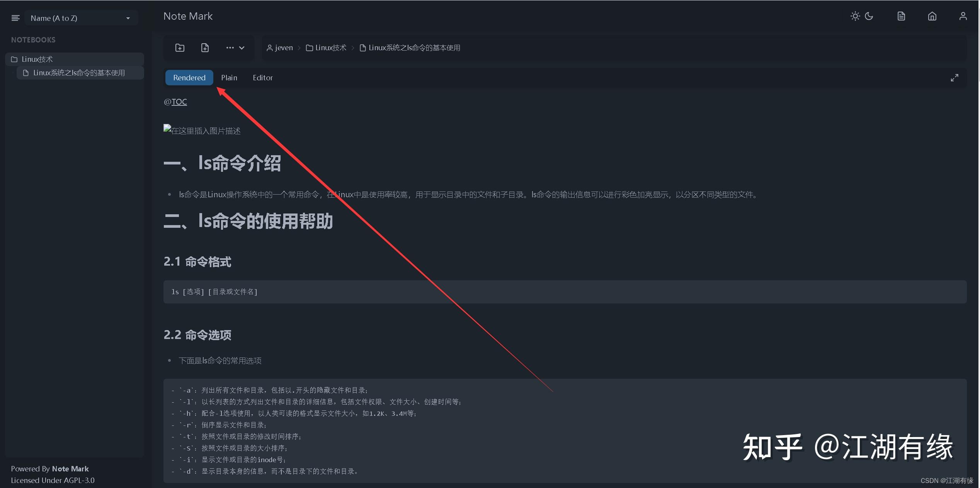Switch to the Editor tab
The image size is (980, 488).
262,77
